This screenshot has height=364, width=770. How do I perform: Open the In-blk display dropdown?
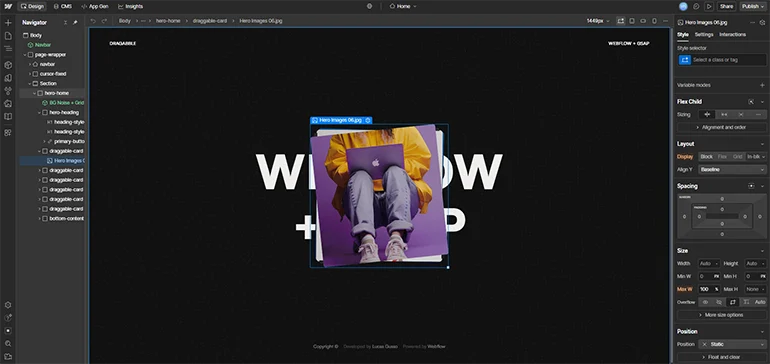click(x=756, y=157)
